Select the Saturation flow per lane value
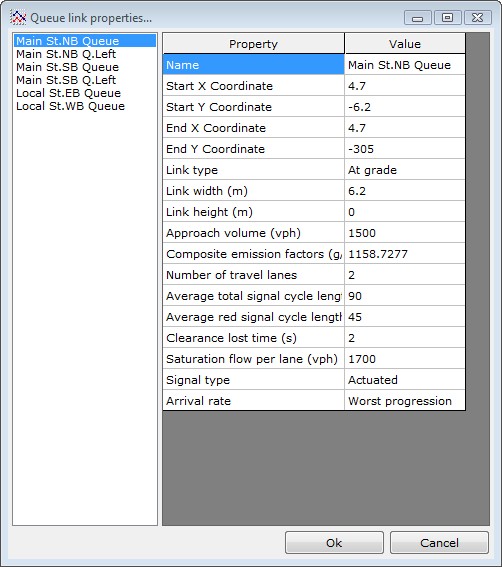 point(405,359)
